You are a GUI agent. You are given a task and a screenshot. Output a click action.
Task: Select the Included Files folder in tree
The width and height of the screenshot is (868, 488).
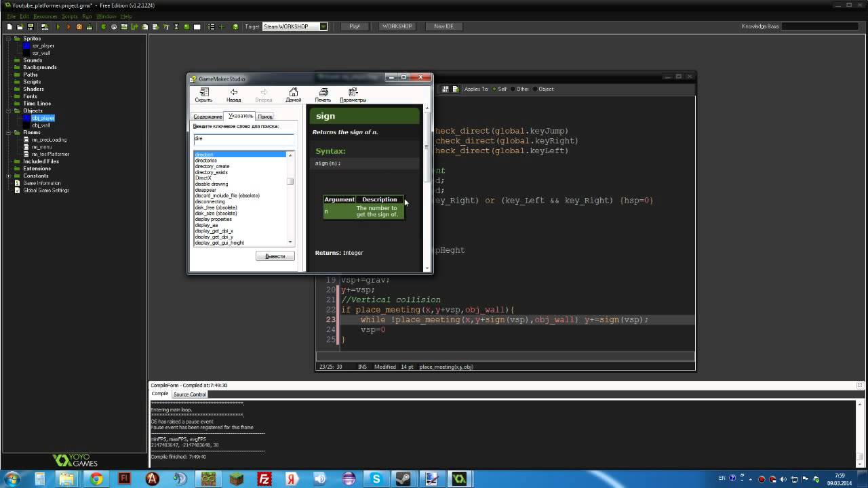pos(41,161)
